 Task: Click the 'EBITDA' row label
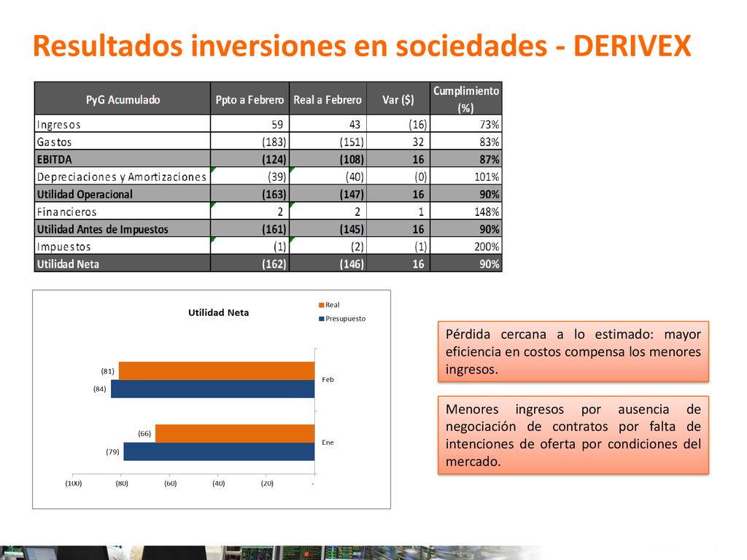(54, 160)
